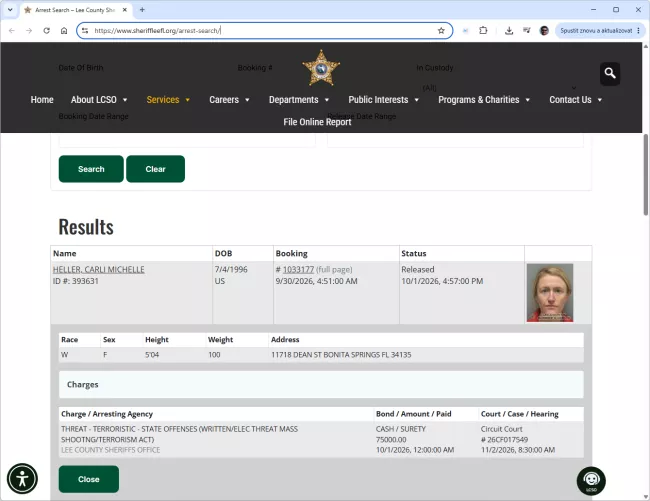Click the LEE COUNTY SHERIFFS OFFICE text
Image resolution: width=650 pixels, height=501 pixels.
111,450
